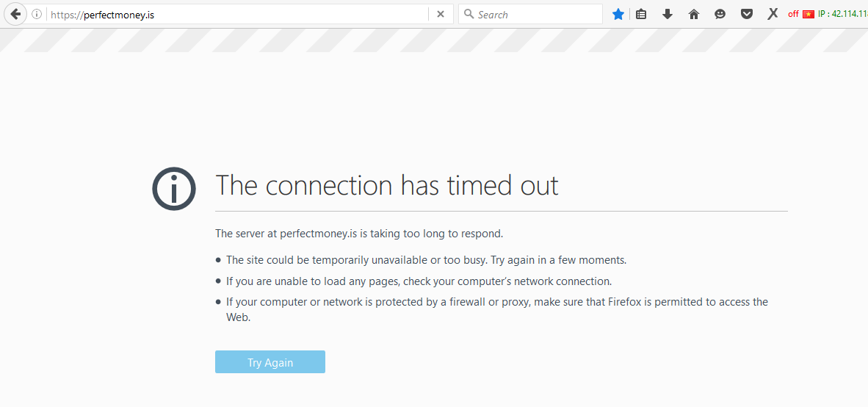
Task: Click the 'taking too long to respond' message
Action: tap(359, 234)
